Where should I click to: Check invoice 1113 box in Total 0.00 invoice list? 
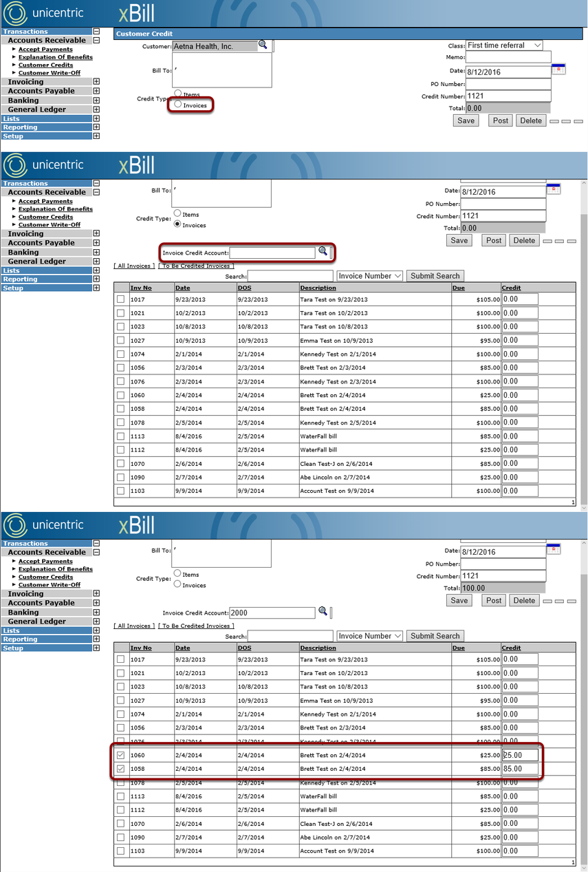tap(121, 436)
